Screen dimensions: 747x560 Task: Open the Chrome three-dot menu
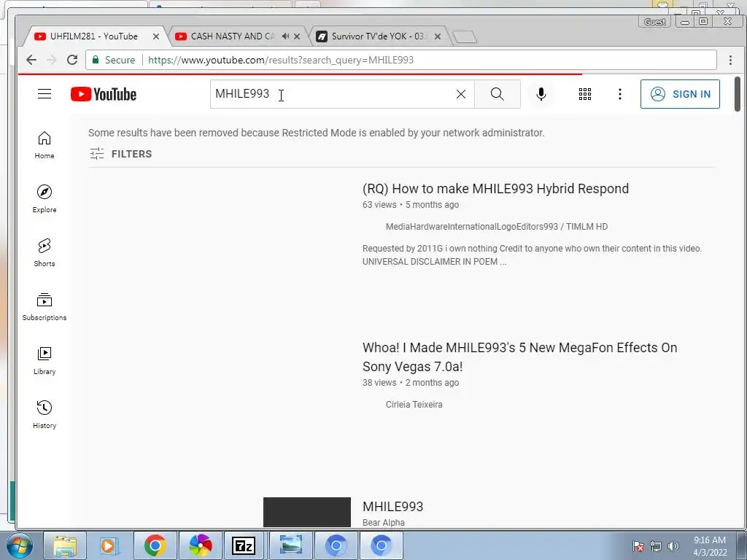[x=730, y=60]
